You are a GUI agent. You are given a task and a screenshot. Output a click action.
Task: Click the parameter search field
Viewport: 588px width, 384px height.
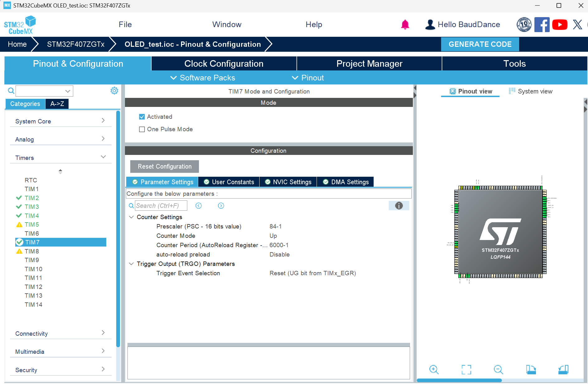click(161, 205)
